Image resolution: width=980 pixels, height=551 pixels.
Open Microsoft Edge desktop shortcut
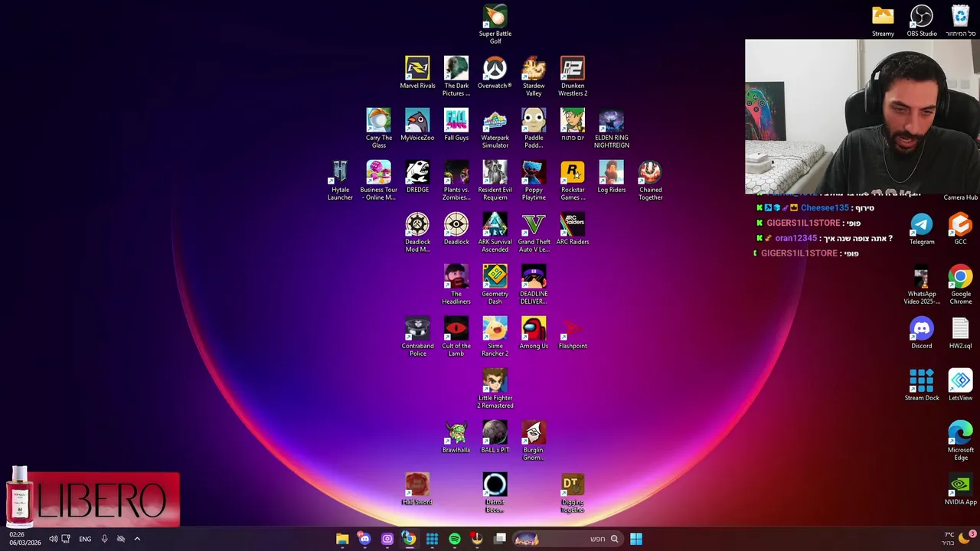coord(960,440)
